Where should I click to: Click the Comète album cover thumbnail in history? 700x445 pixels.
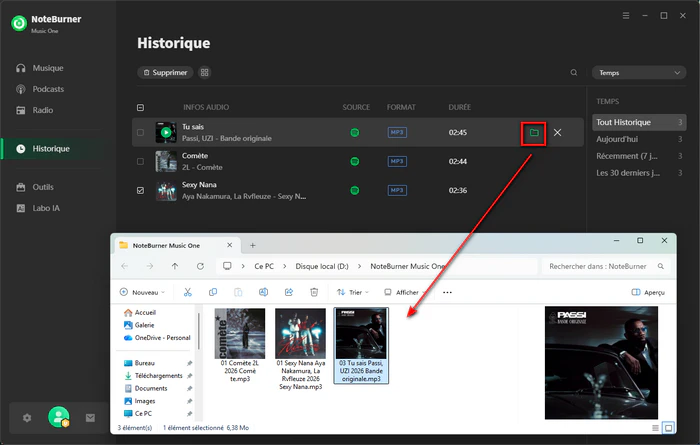166,161
